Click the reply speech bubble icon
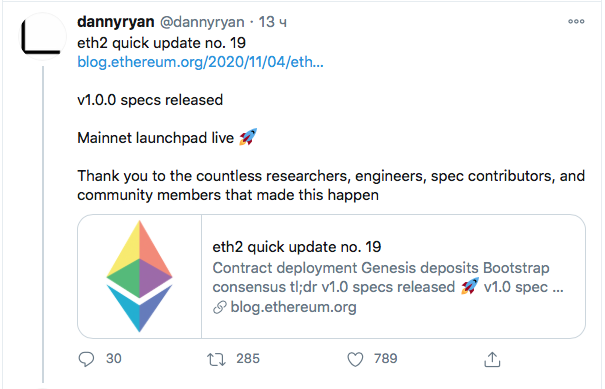 86,359
